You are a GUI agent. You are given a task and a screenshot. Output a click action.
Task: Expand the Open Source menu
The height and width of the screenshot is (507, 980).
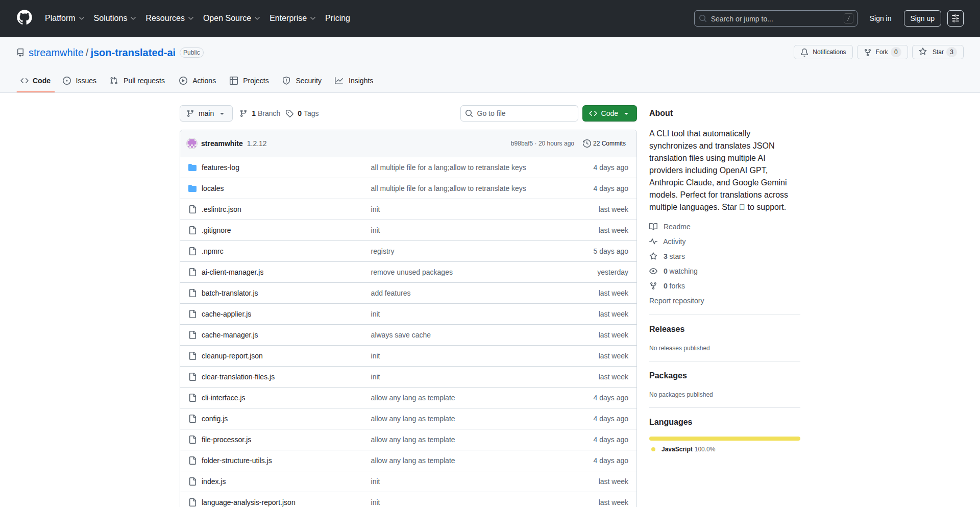pyautogui.click(x=231, y=18)
